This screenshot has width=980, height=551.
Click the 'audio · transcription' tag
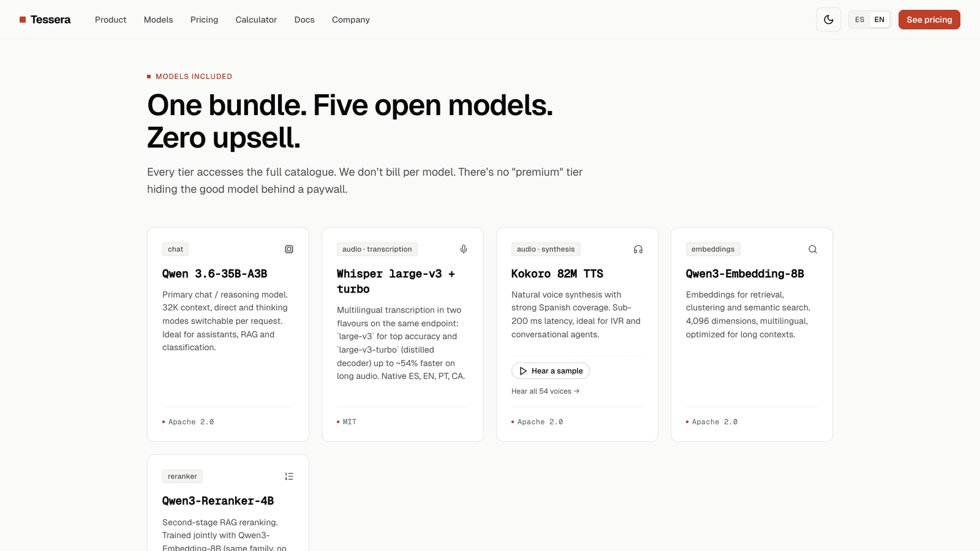(377, 249)
